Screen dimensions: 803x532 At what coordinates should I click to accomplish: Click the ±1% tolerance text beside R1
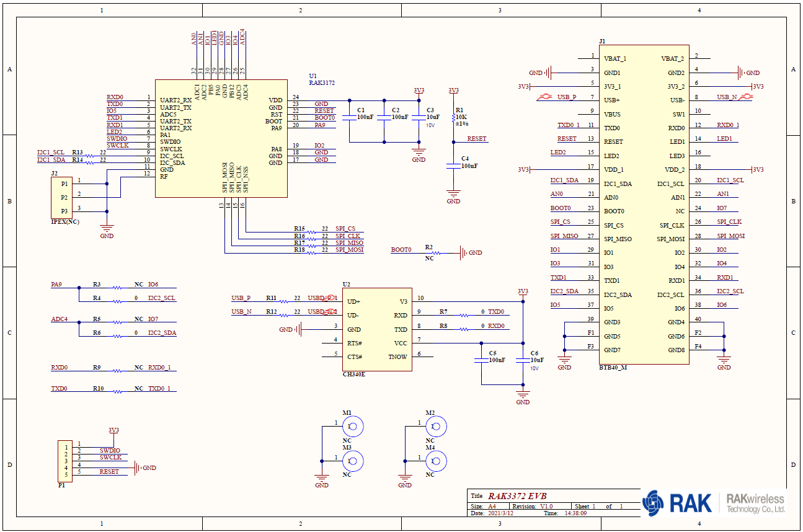(462, 124)
